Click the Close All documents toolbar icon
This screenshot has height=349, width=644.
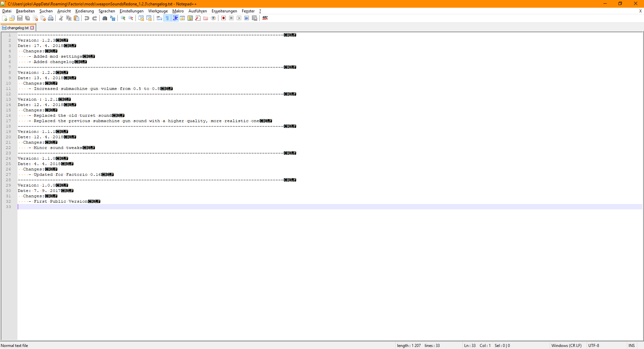click(x=43, y=18)
